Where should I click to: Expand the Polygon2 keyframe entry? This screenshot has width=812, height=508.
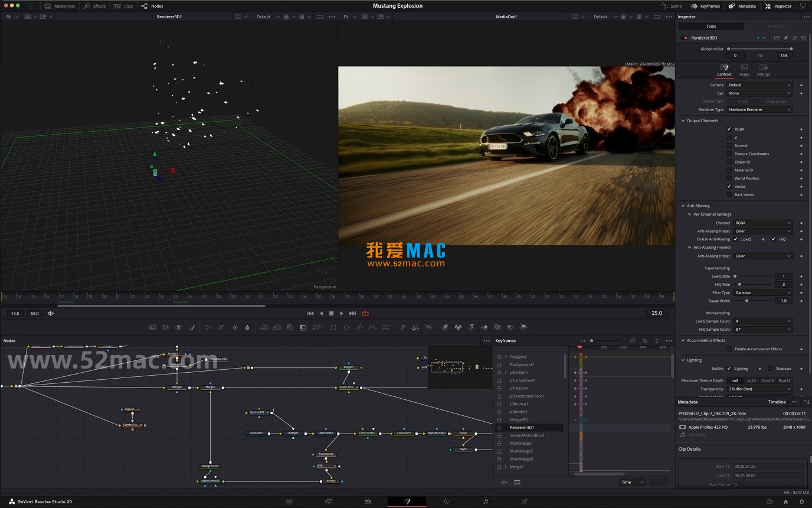(505, 356)
